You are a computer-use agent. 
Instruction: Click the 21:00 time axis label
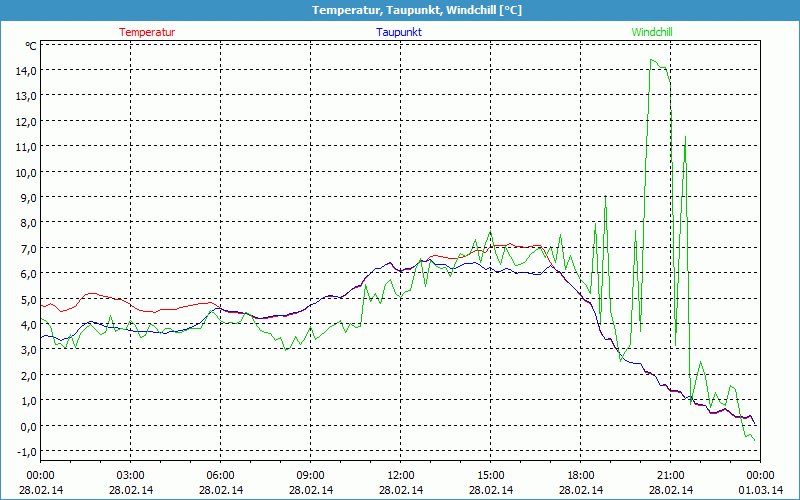tap(670, 475)
